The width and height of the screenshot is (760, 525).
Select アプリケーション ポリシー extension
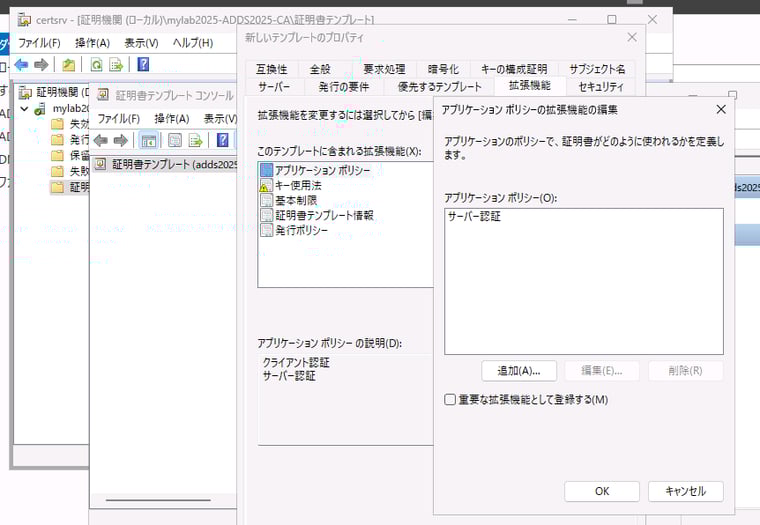316,170
